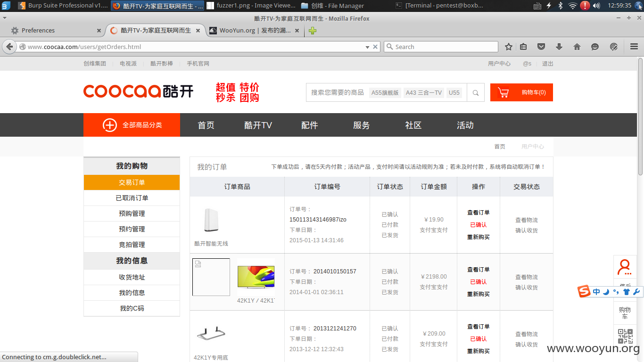Open 我的C码 in the sidebar
This screenshot has width=644, height=362.
point(132,308)
